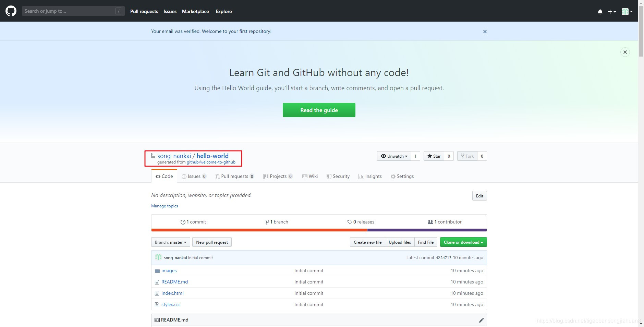644x327 pixels.
Task: Open the Projects tab
Action: (278, 176)
